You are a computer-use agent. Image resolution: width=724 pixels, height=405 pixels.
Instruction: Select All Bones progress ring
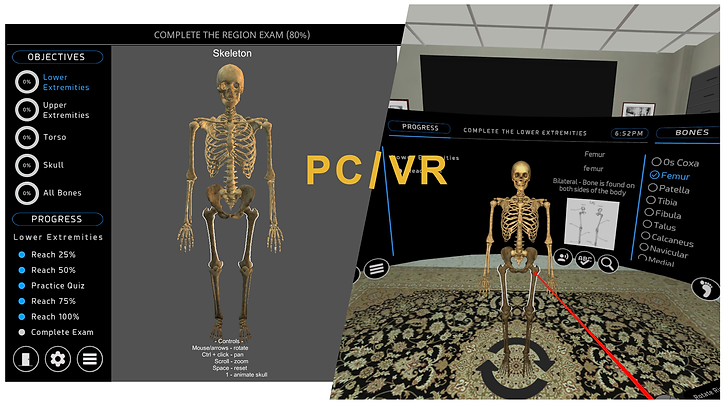(x=27, y=193)
